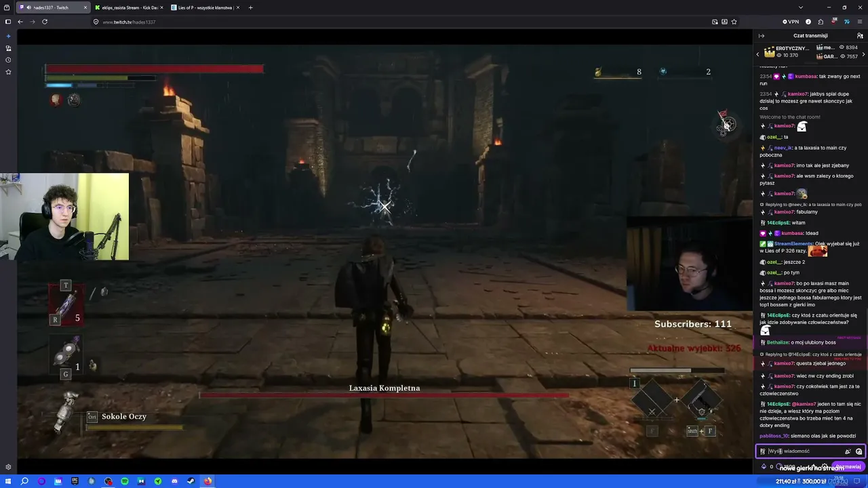
Task: Click the 'Sokole Oczy' item label
Action: point(124,417)
